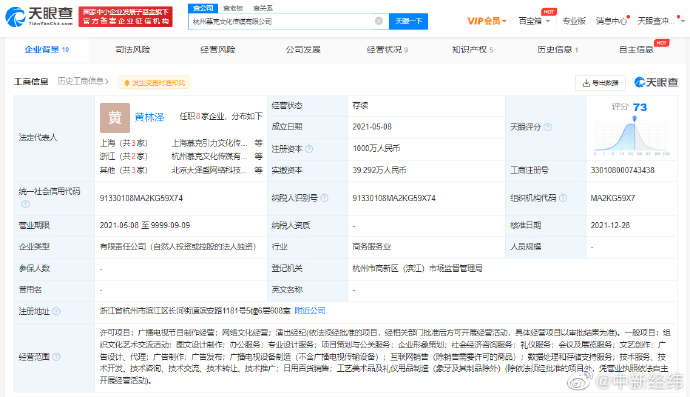Open the 附近公司 nearby companies link

point(310,311)
